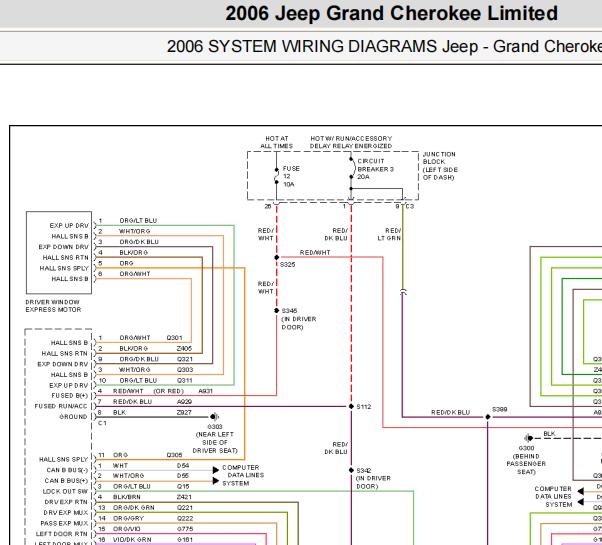Click the 'CAN B BUS(+)' pin label
This screenshot has height=545, width=602.
click(66, 481)
